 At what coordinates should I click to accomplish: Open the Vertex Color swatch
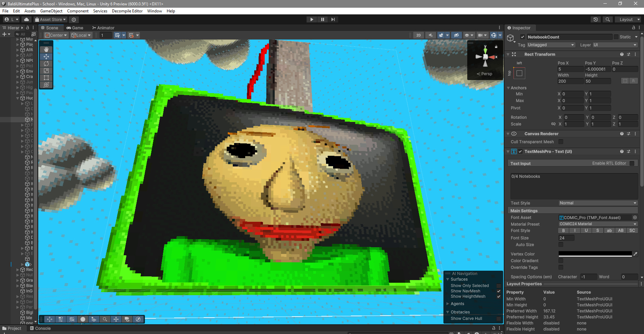[595, 254]
